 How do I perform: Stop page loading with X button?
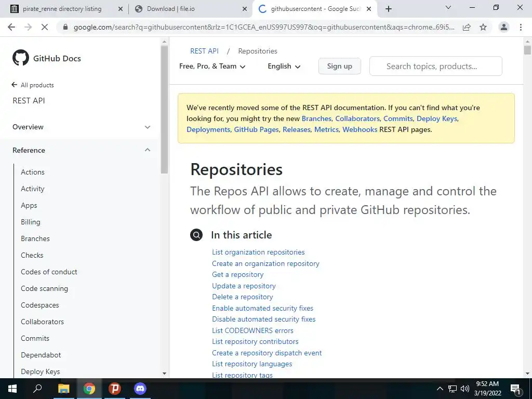pos(45,27)
